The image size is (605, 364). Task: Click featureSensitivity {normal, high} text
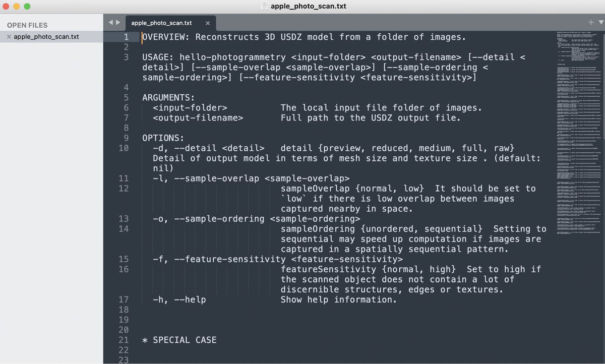click(x=368, y=269)
